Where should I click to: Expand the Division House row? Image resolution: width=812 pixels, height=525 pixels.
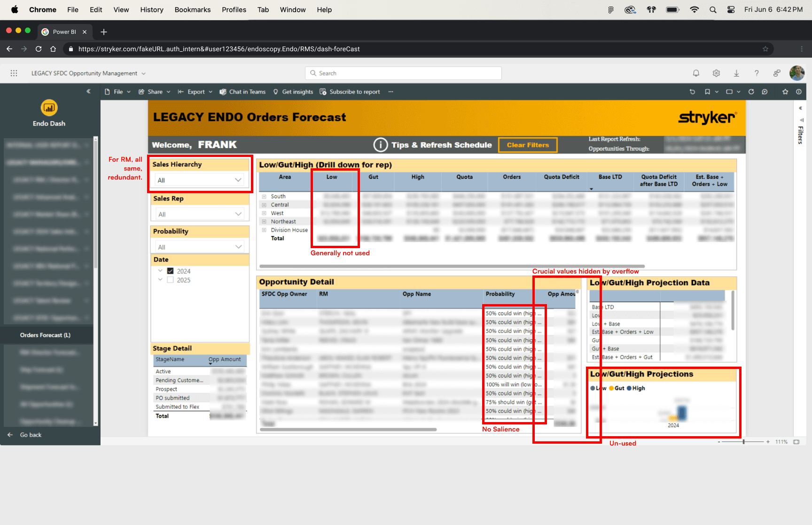[x=264, y=230]
